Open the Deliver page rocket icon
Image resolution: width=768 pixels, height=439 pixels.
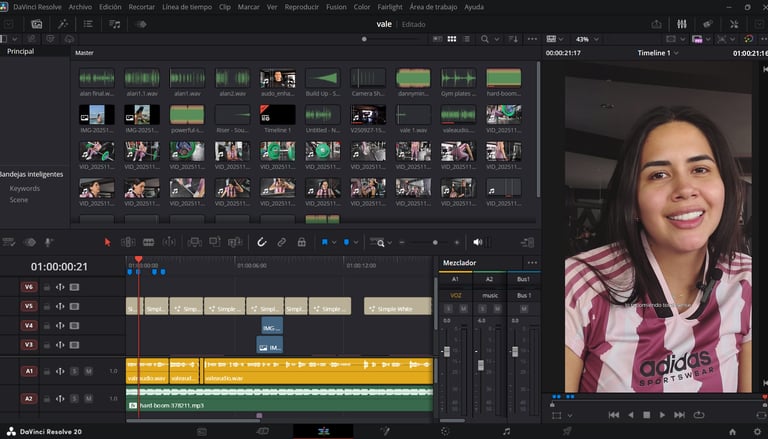[567, 431]
